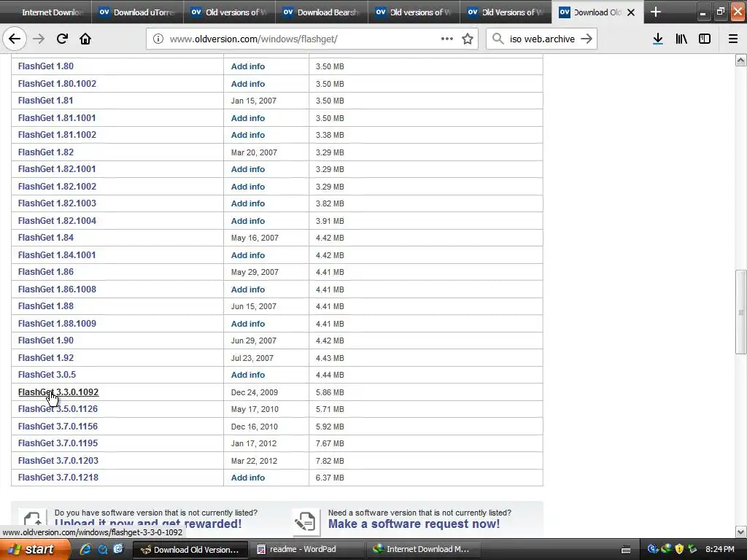This screenshot has width=747, height=560.
Task: Open the library bookshelf icon
Action: tap(681, 39)
